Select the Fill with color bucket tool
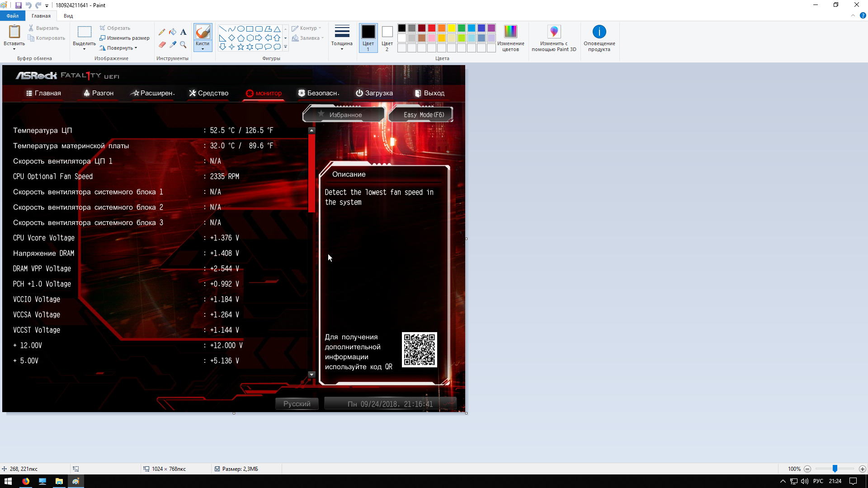 [173, 32]
